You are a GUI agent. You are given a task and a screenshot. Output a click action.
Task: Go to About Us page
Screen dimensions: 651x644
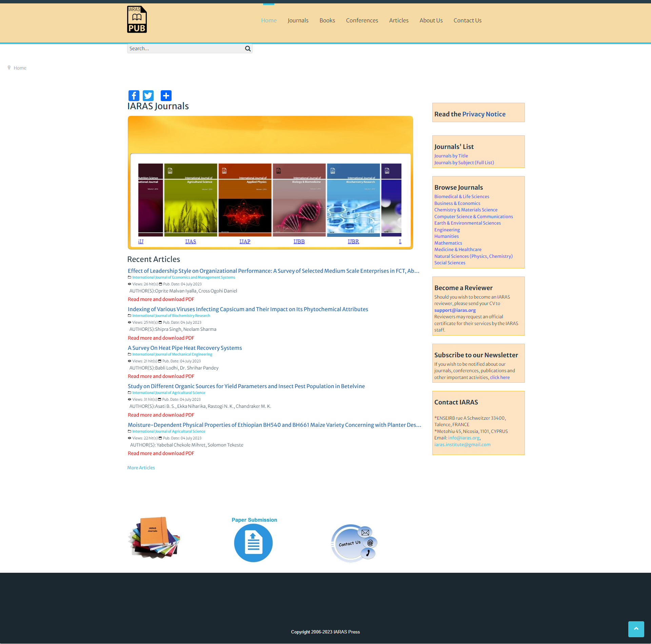[431, 20]
